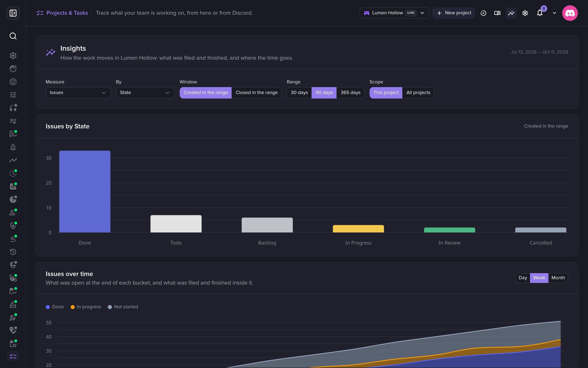This screenshot has width=588, height=368.
Task: Switch scope to This project
Action: (386, 93)
